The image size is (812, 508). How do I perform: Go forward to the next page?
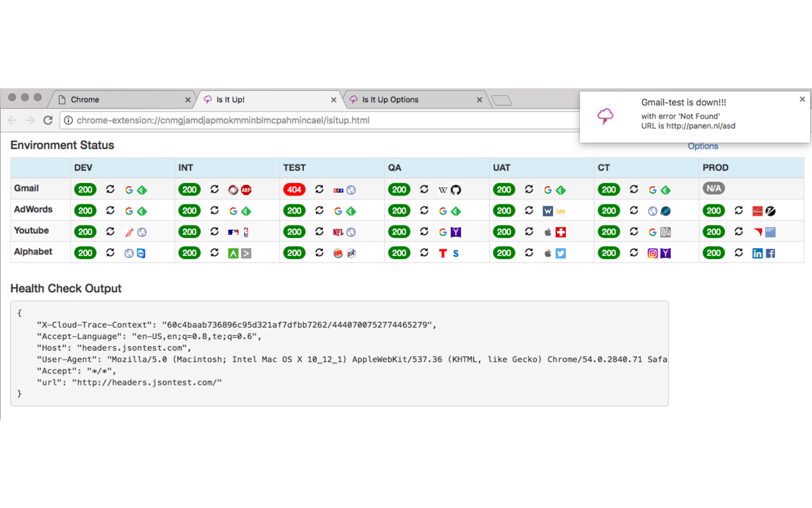tap(30, 120)
